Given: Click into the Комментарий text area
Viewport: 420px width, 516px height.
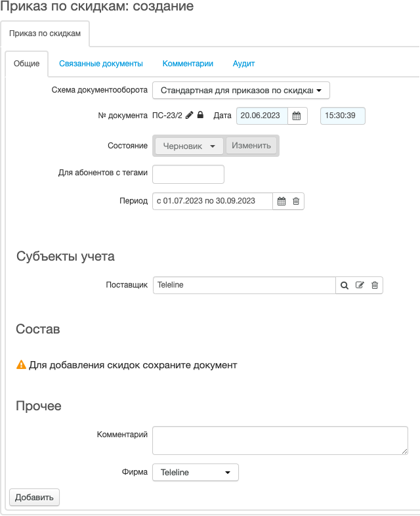Looking at the screenshot, I should (x=280, y=441).
